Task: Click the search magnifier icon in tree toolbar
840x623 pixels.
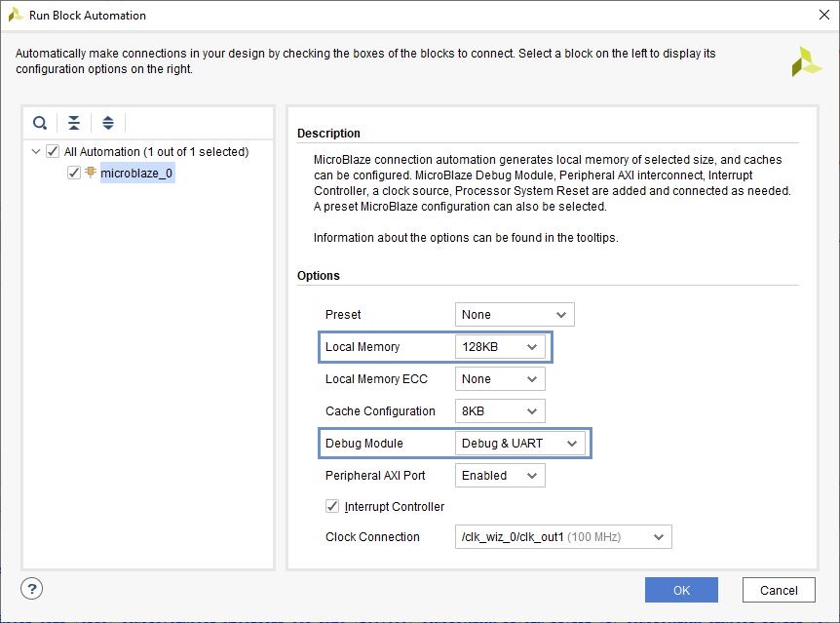Action: click(40, 123)
